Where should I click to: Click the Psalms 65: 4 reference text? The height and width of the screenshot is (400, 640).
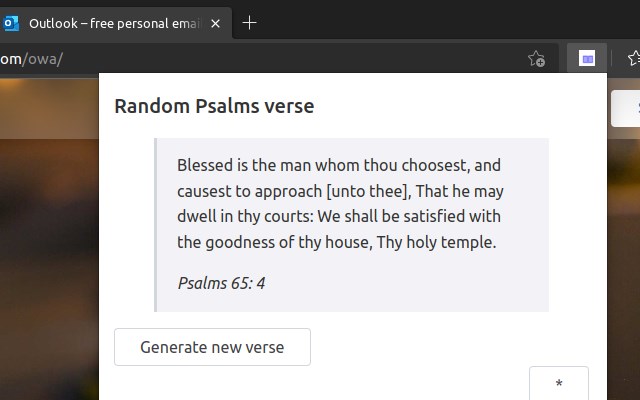tap(221, 283)
